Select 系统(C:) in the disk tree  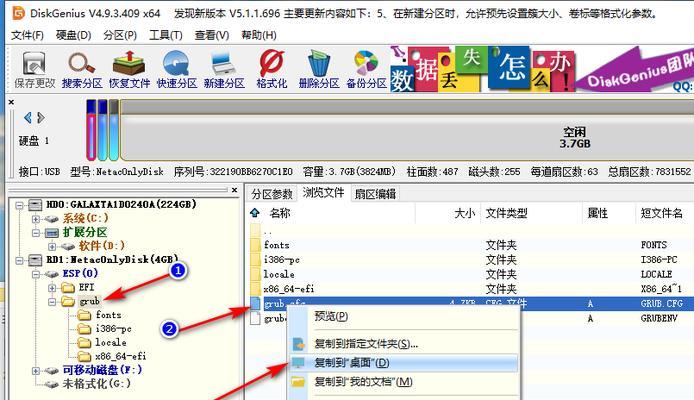tap(85, 218)
